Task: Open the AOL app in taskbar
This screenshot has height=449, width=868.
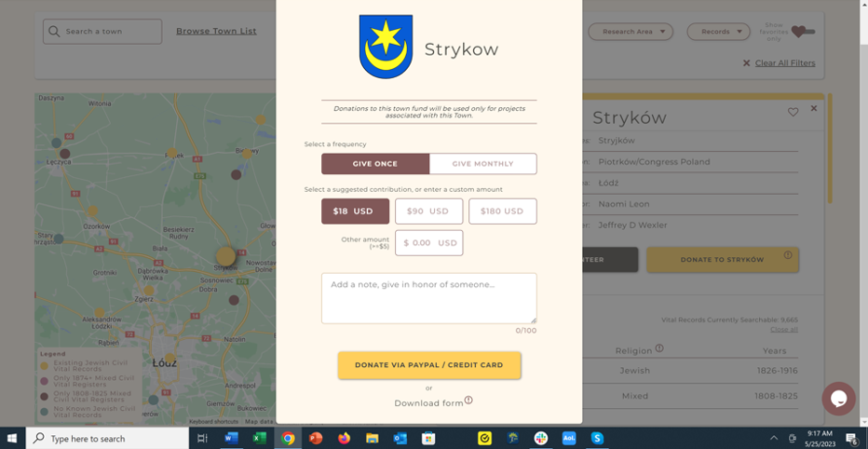Action: (569, 439)
